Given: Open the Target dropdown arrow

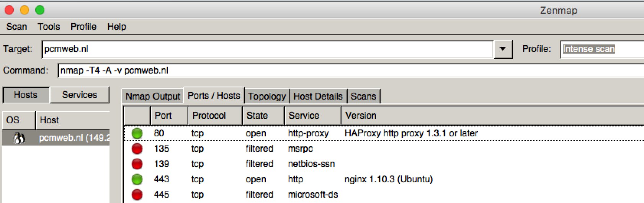Looking at the screenshot, I should coord(503,49).
